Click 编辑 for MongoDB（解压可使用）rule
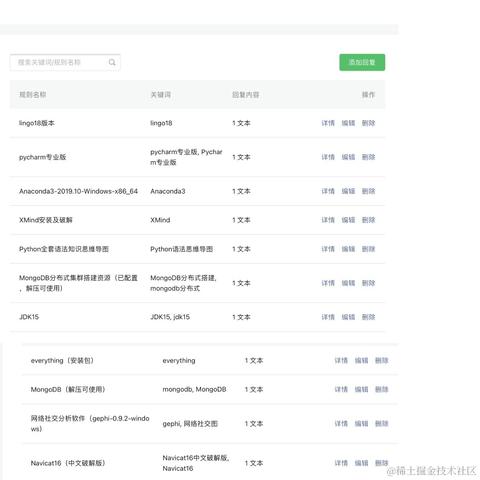This screenshot has width=480, height=480. [x=361, y=389]
